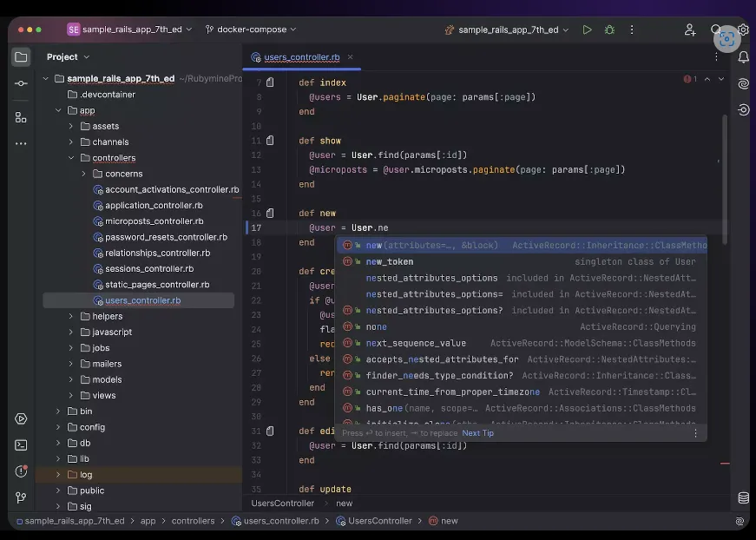
Task: Open the Structure tool window icon
Action: point(21,117)
